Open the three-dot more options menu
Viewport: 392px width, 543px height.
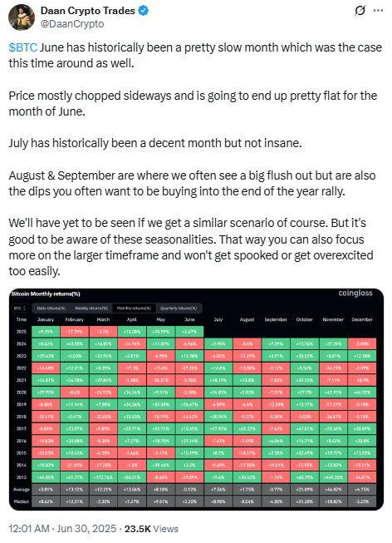378,11
